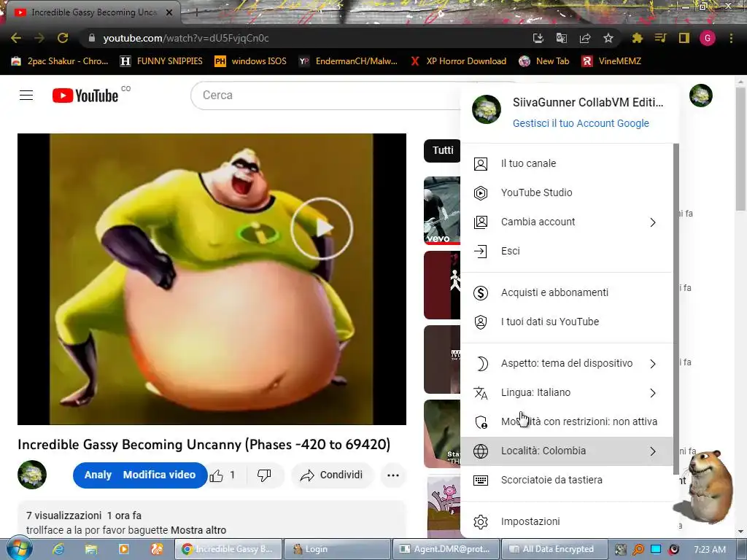Open the extensions puzzle icon

(637, 38)
